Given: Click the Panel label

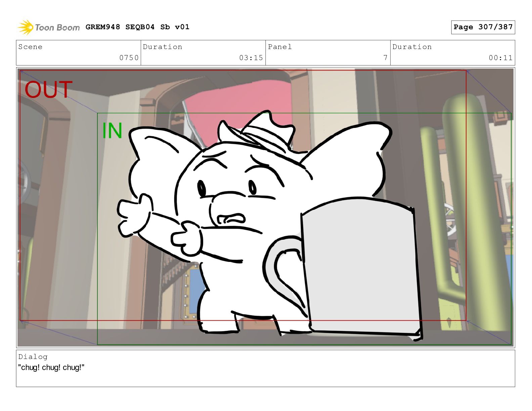Looking at the screenshot, I should (x=280, y=47).
